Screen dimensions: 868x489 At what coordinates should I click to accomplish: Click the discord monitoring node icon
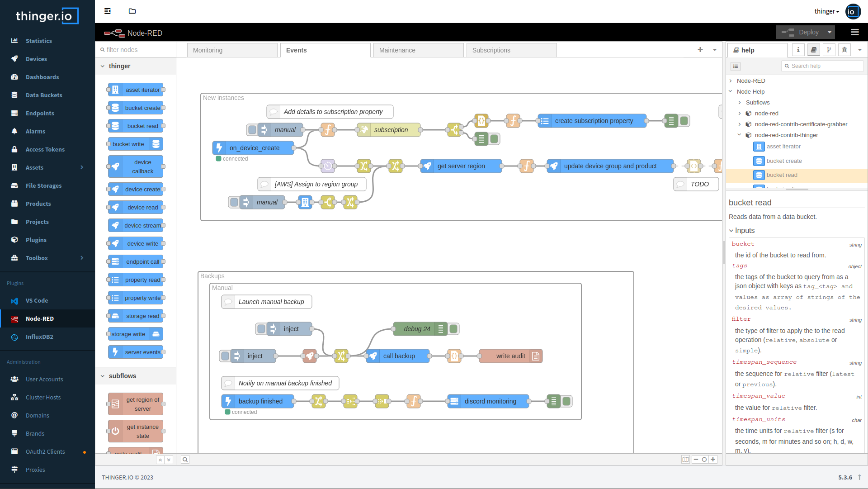pyautogui.click(x=454, y=401)
